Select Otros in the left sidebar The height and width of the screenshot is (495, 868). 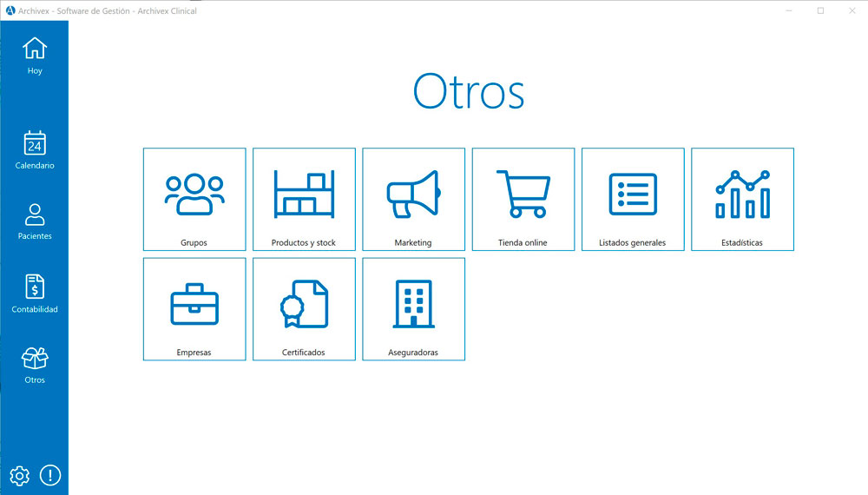click(x=35, y=366)
